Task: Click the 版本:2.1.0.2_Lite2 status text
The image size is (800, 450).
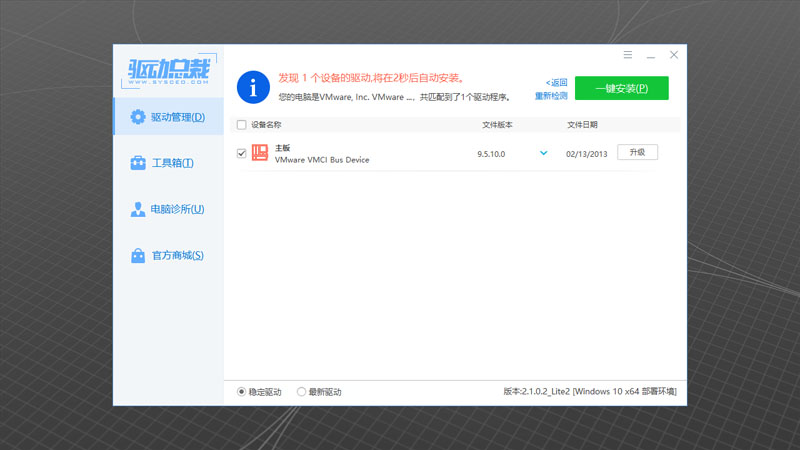Action: coord(590,391)
